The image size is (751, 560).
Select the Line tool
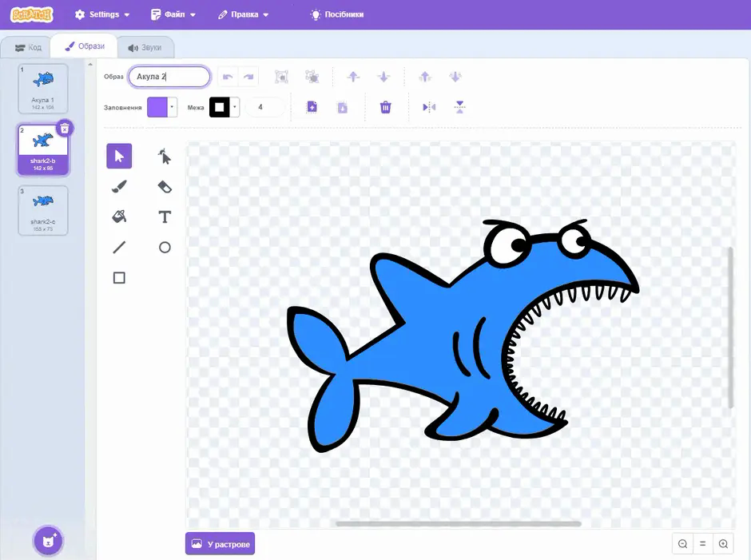(119, 247)
